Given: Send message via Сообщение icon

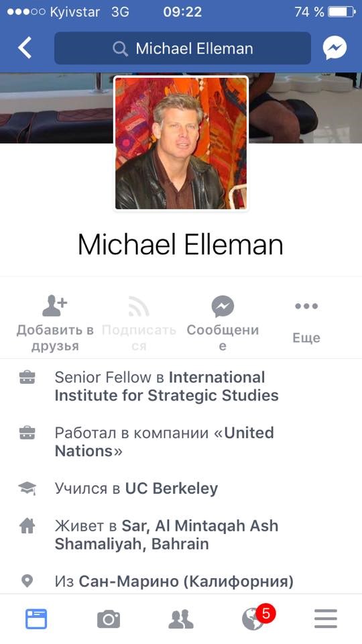Looking at the screenshot, I should 223,307.
